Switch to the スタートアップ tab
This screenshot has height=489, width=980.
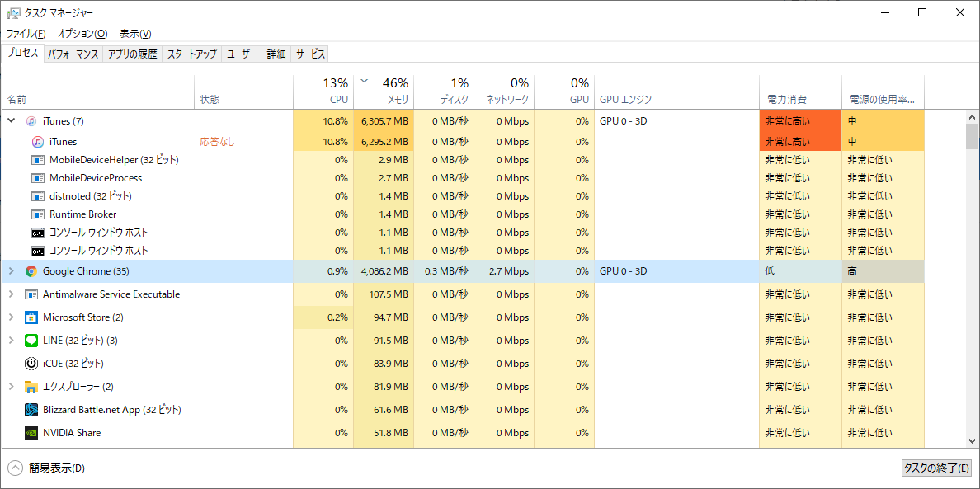191,54
